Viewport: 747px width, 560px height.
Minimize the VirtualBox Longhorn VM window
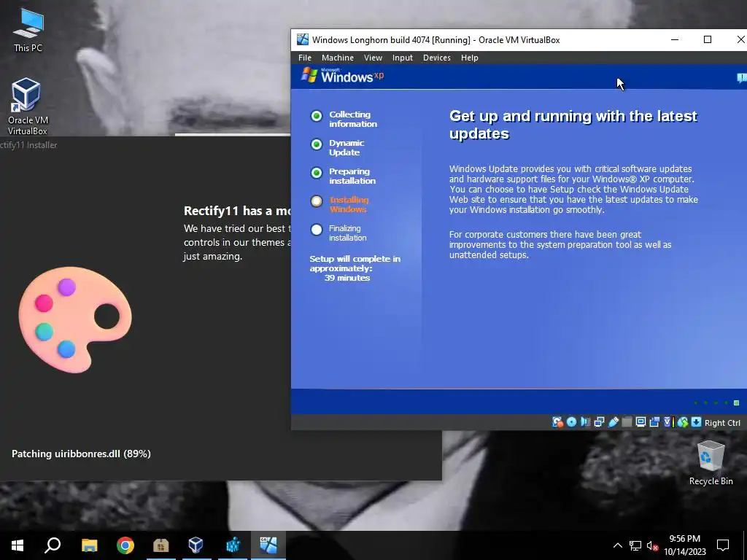click(x=675, y=39)
